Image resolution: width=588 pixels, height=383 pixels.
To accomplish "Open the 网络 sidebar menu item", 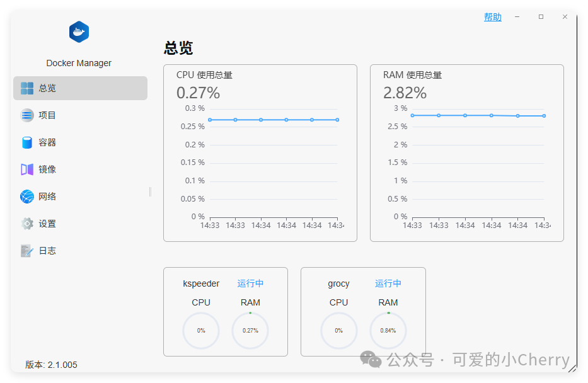I will [x=80, y=197].
